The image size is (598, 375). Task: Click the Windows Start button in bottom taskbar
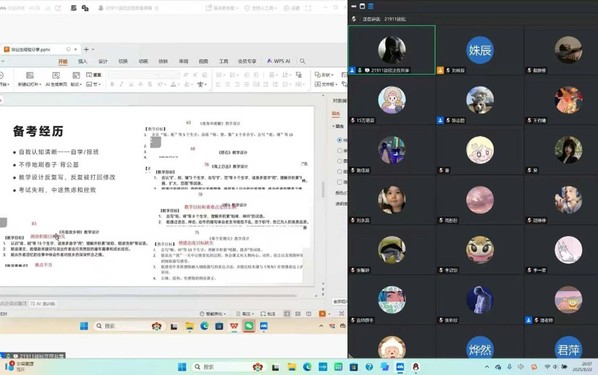[x=182, y=367]
